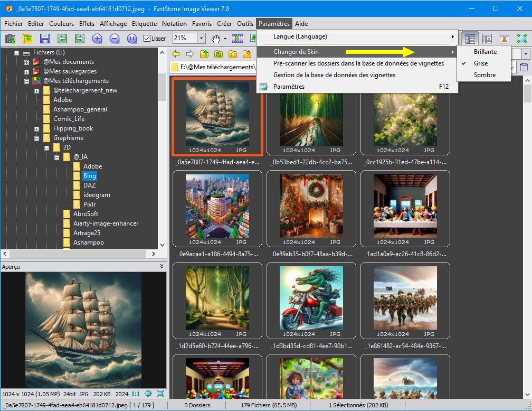Open the Langue (Language) submenu
Viewport: 532px width, 411px height.
357,36
